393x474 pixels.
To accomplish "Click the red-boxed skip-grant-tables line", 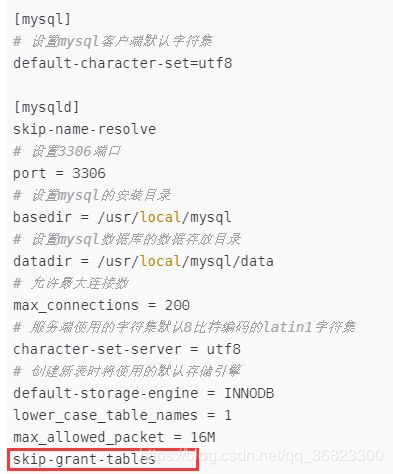I will (103, 460).
